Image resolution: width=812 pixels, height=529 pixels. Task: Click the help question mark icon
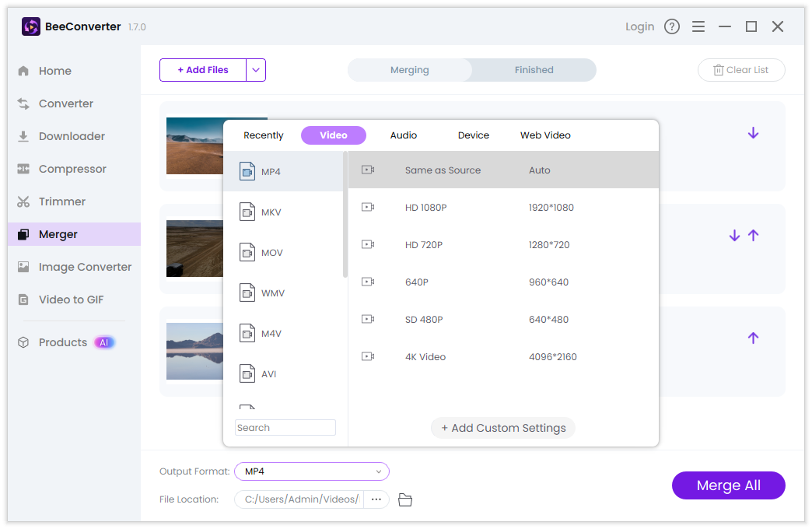(x=672, y=26)
